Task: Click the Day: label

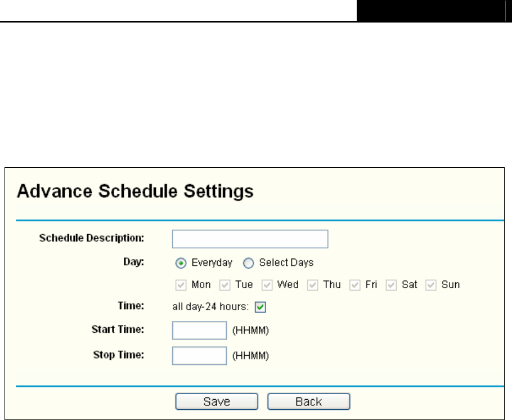Action: 133,262
